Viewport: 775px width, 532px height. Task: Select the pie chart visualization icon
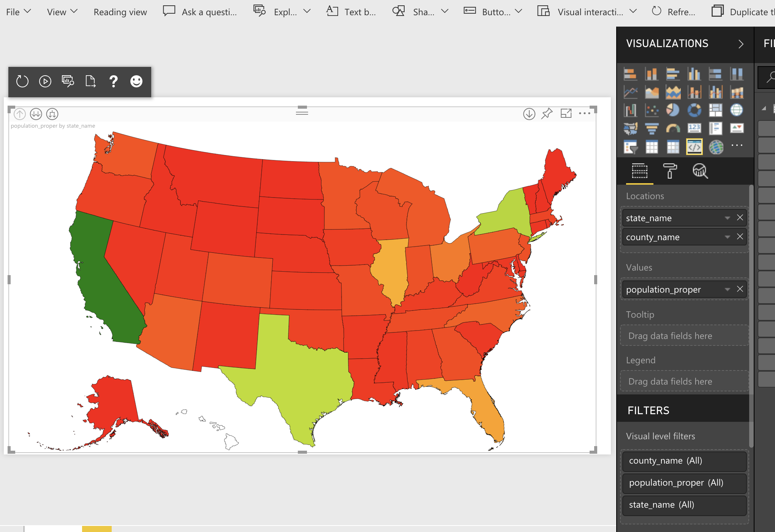(x=673, y=110)
